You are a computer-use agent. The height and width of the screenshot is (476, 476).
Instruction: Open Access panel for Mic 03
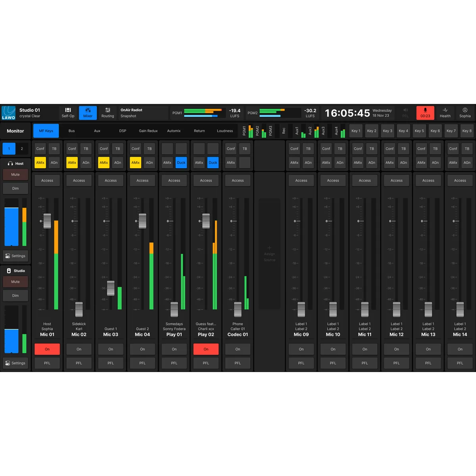pyautogui.click(x=111, y=180)
